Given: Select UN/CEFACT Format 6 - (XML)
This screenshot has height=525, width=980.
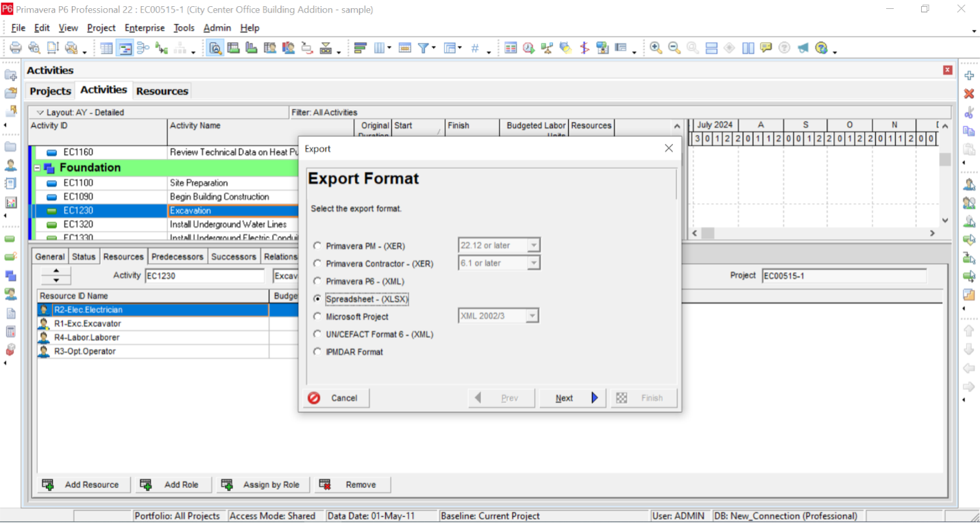Looking at the screenshot, I should 317,334.
